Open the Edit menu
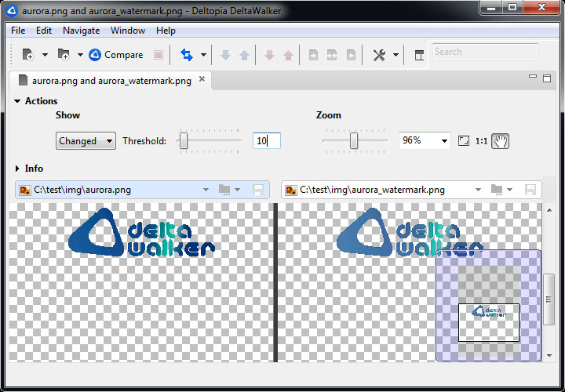Image resolution: width=565 pixels, height=392 pixels. (x=44, y=31)
